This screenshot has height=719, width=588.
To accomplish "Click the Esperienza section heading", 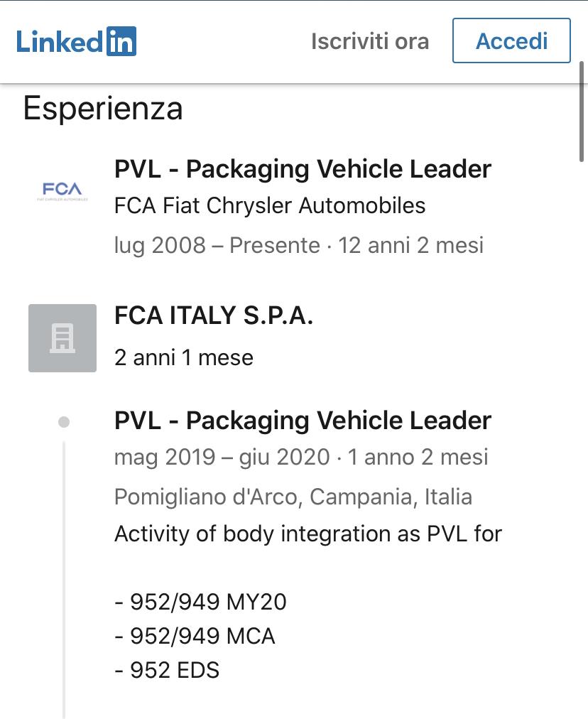I will pyautogui.click(x=103, y=109).
